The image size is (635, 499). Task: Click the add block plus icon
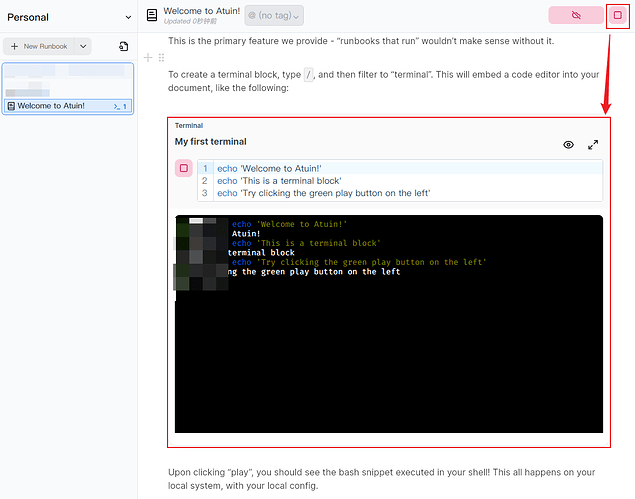coord(148,58)
